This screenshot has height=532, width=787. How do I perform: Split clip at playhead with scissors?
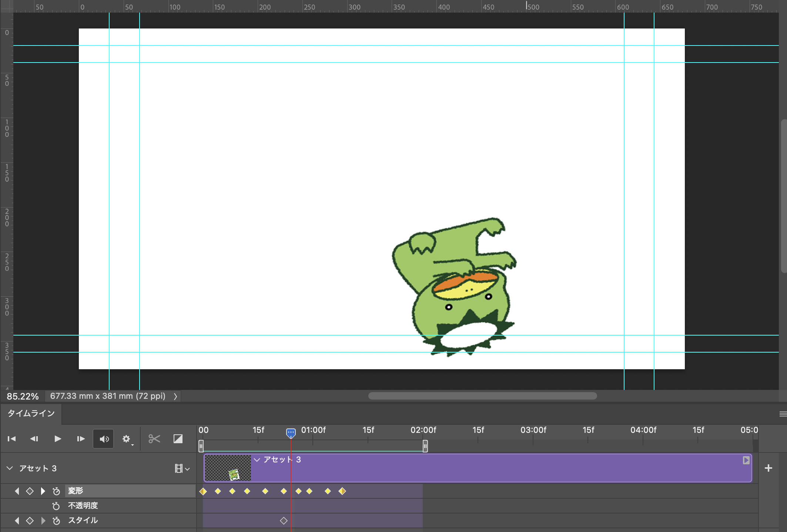pyautogui.click(x=154, y=439)
